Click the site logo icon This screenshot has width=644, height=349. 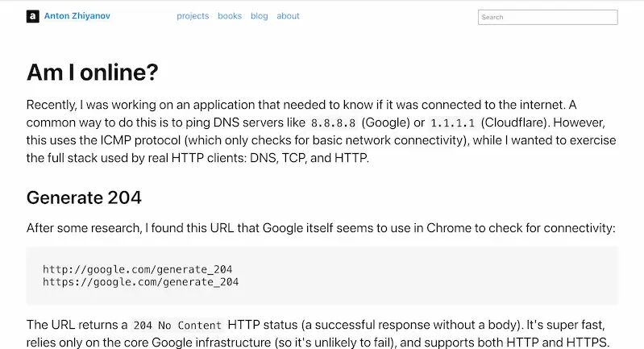point(33,16)
